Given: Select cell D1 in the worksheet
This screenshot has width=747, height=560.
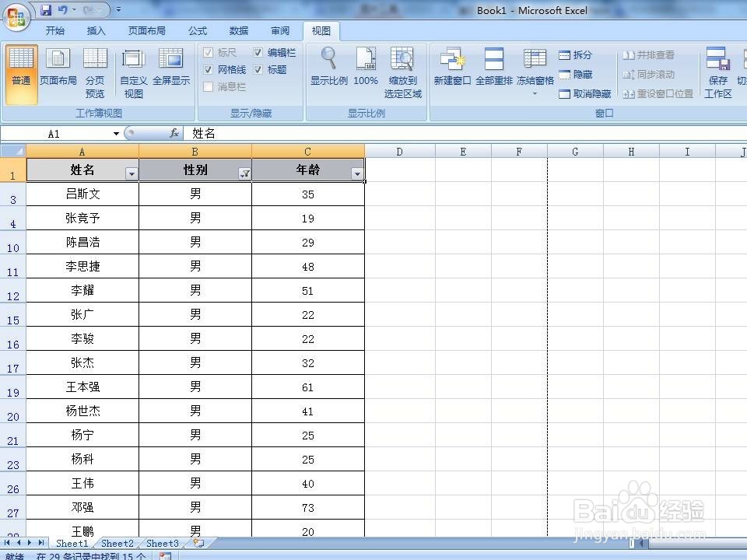Looking at the screenshot, I should [x=400, y=173].
